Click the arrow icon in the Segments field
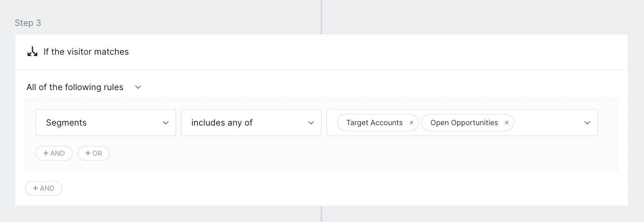644x222 pixels. [x=165, y=123]
